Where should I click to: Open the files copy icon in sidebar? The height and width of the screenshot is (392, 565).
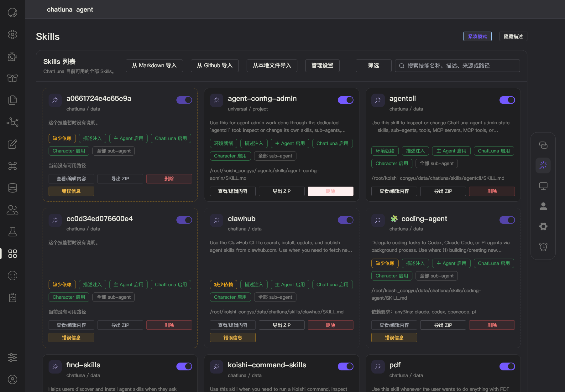tap(13, 100)
